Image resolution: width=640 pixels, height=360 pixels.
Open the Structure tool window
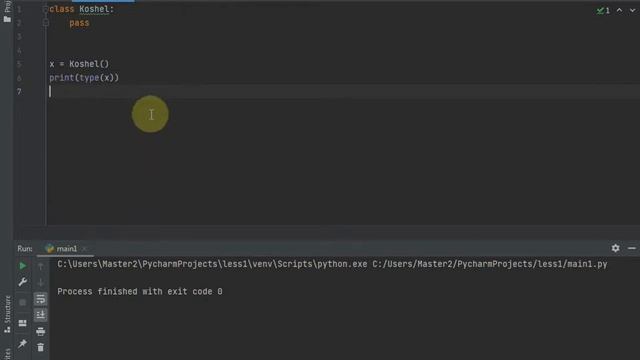(x=7, y=314)
